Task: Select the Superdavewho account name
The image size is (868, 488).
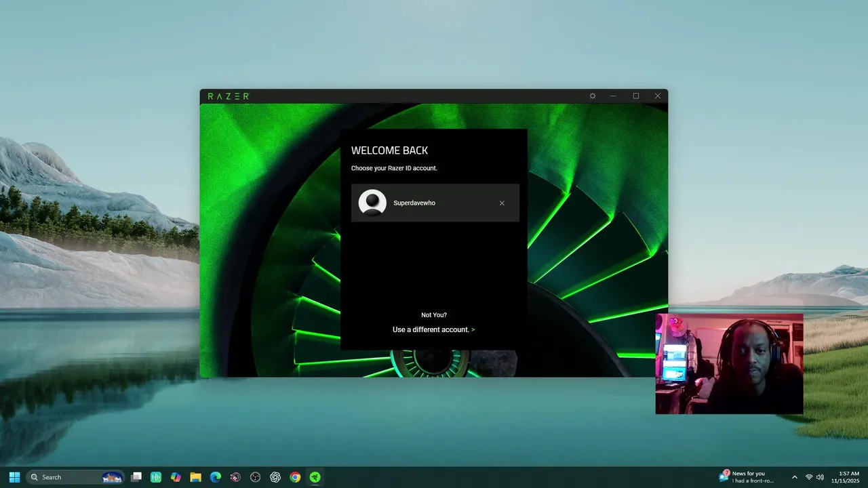Action: (x=414, y=203)
